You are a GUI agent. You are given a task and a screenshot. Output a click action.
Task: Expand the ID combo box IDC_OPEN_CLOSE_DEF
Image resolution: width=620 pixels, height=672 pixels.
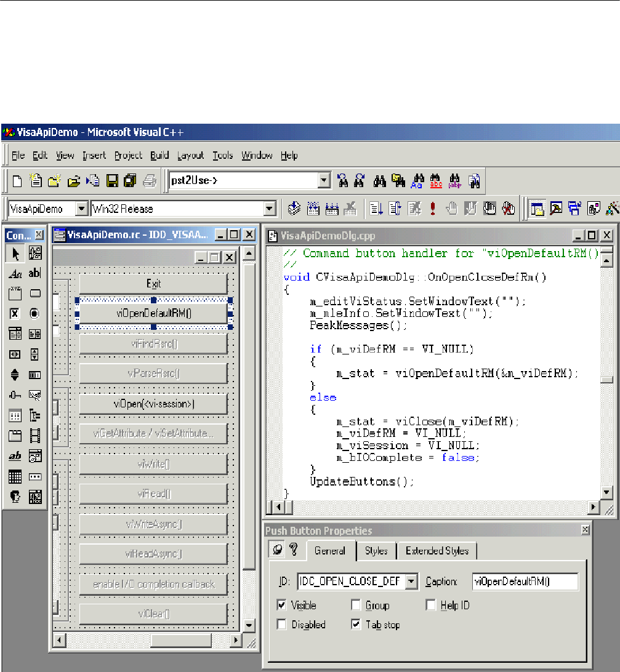(x=411, y=582)
